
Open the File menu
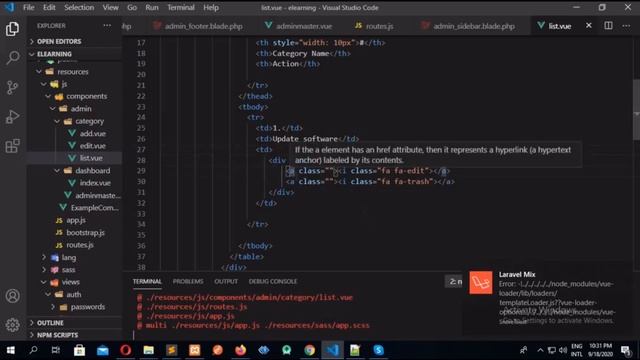pos(29,7)
